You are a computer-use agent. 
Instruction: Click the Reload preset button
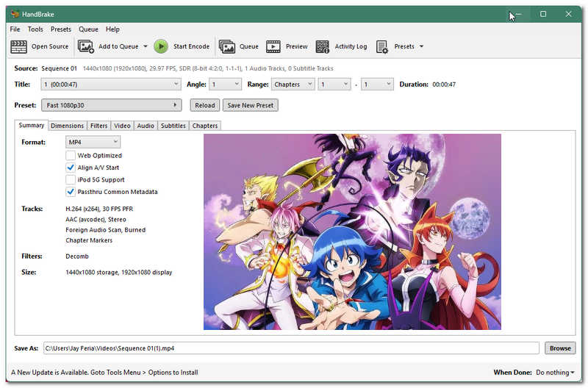click(205, 105)
